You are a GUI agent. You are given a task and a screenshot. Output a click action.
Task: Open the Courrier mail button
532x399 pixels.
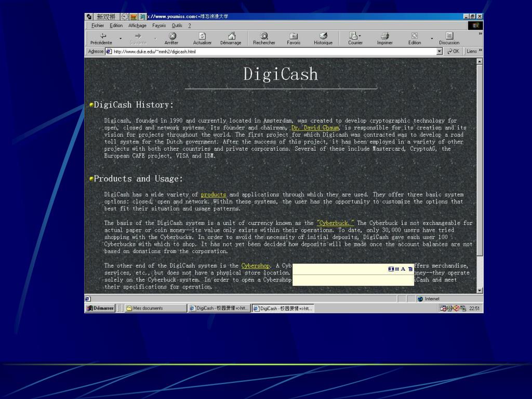355,38
